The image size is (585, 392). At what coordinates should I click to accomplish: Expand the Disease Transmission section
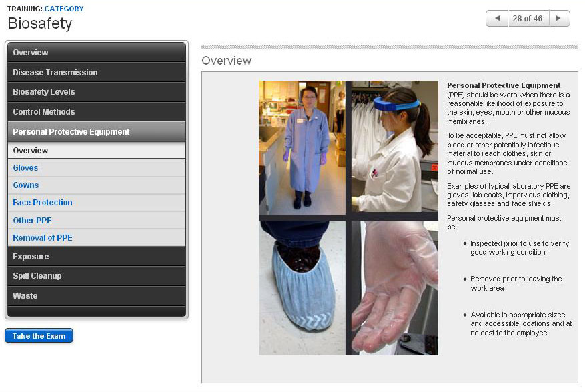coord(97,73)
